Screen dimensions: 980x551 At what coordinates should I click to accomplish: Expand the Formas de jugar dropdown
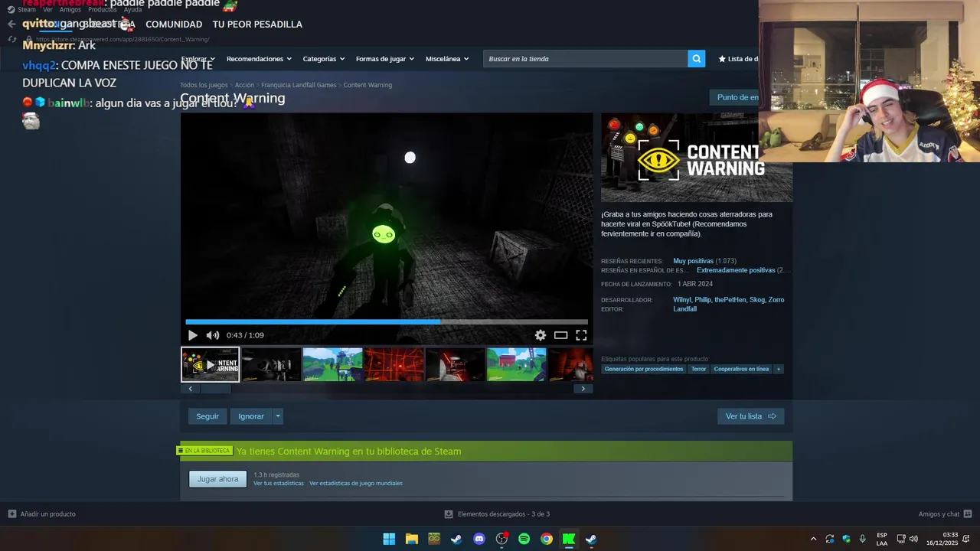[x=384, y=59]
